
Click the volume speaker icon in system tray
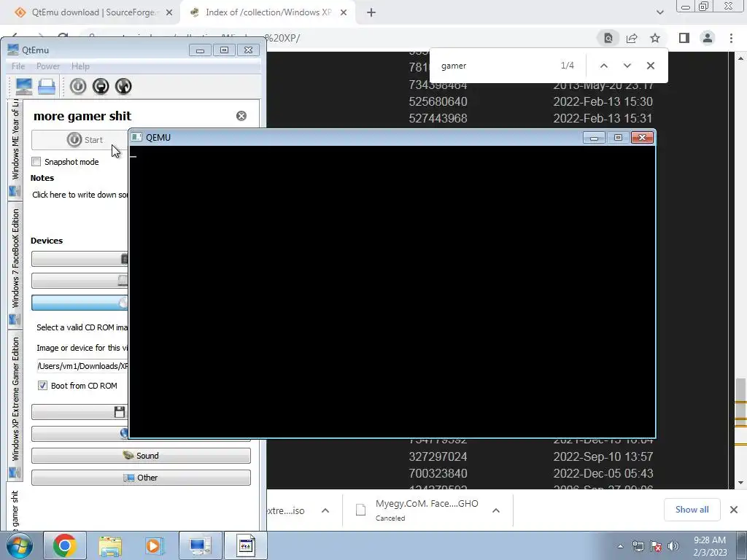[x=673, y=546]
